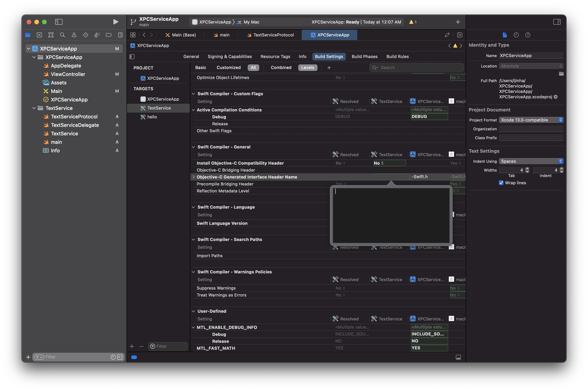This screenshot has height=391, width=588.
Task: Toggle source control status filter in navigator
Action: coord(120,357)
